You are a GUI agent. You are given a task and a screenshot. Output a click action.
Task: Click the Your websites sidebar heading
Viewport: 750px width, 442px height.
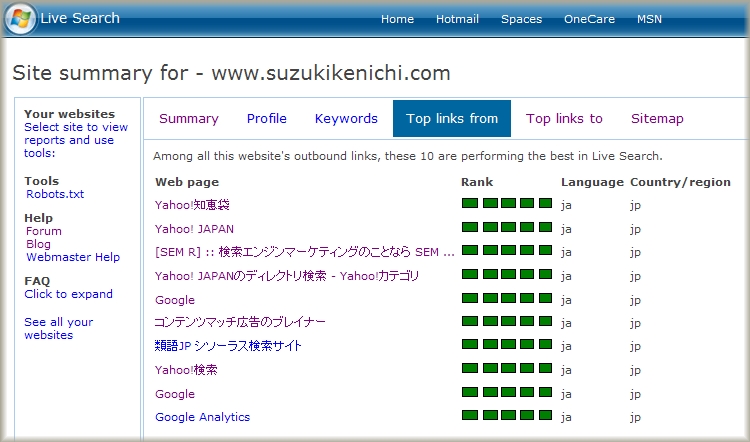[69, 114]
